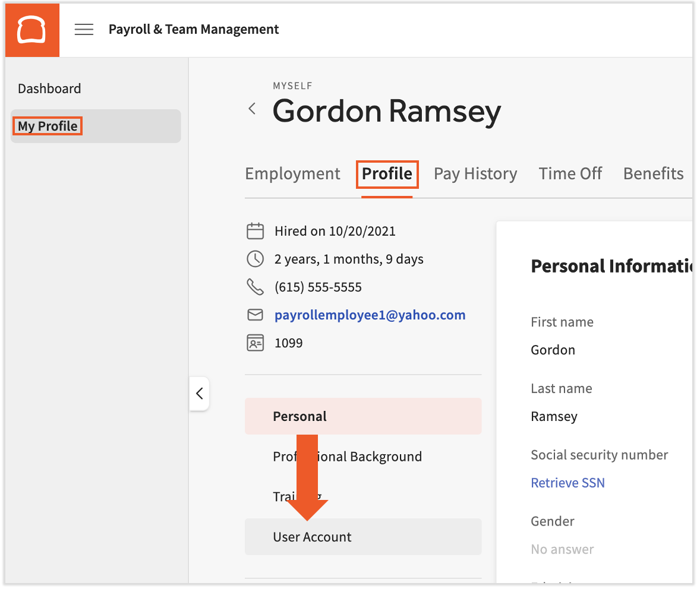
Task: Open payrollemployee1@yahoo.com email link
Action: tap(370, 315)
